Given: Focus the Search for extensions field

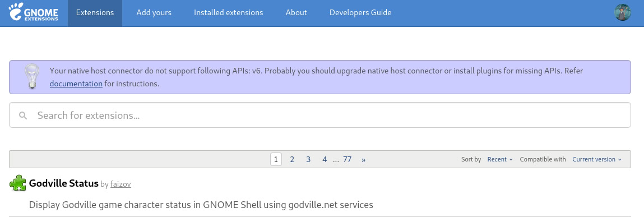Looking at the screenshot, I should click(320, 115).
